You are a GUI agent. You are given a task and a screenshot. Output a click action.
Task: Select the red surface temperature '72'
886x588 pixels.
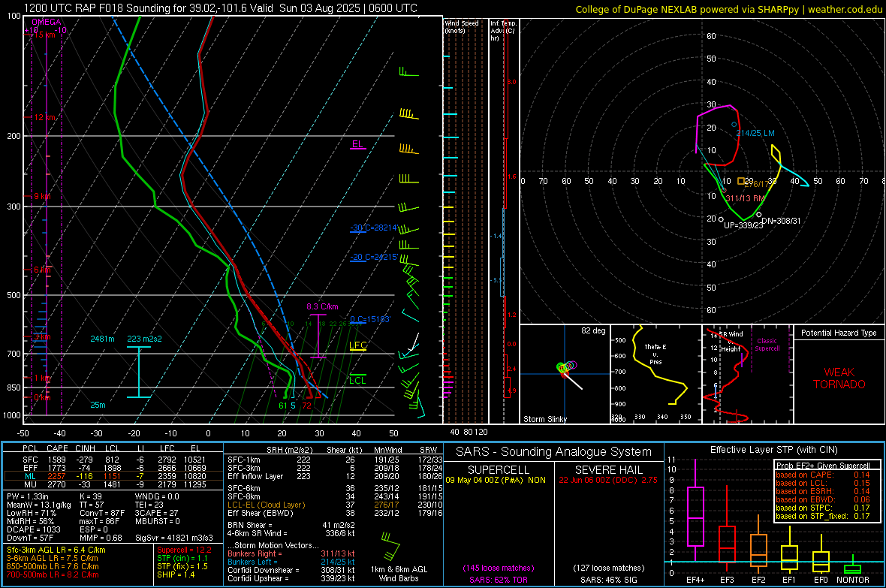[x=306, y=406]
